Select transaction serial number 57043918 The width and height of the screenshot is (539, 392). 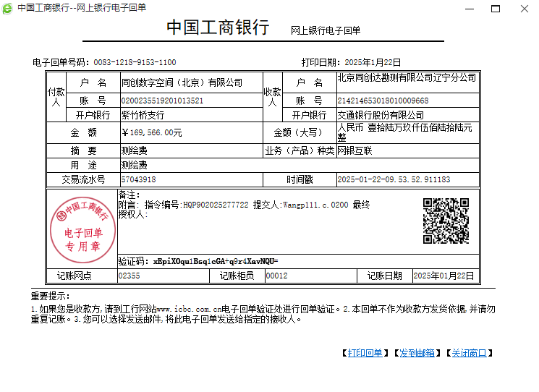point(138,179)
